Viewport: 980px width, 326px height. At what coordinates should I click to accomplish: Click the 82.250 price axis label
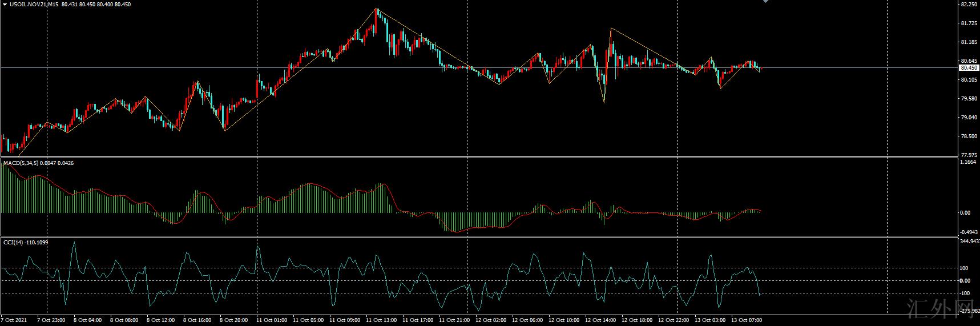968,5
